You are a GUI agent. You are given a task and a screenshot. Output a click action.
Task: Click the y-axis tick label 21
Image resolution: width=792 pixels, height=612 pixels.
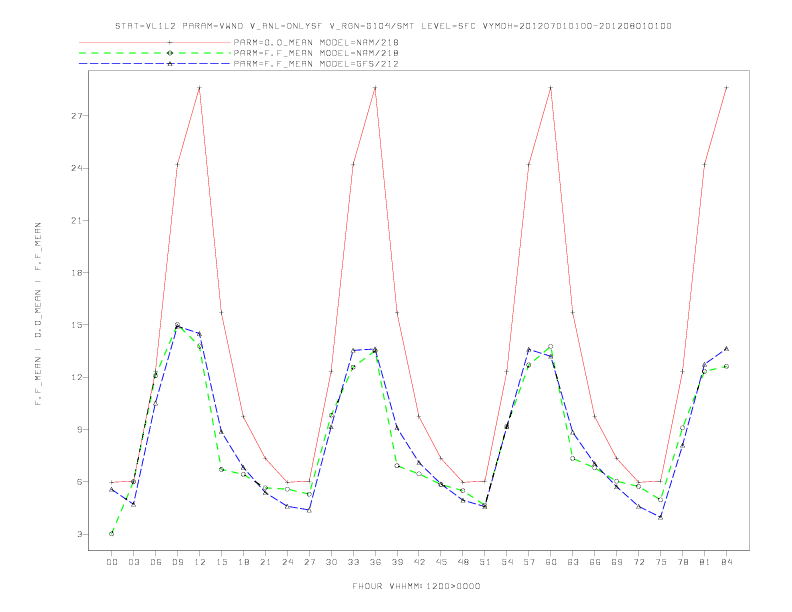point(77,221)
